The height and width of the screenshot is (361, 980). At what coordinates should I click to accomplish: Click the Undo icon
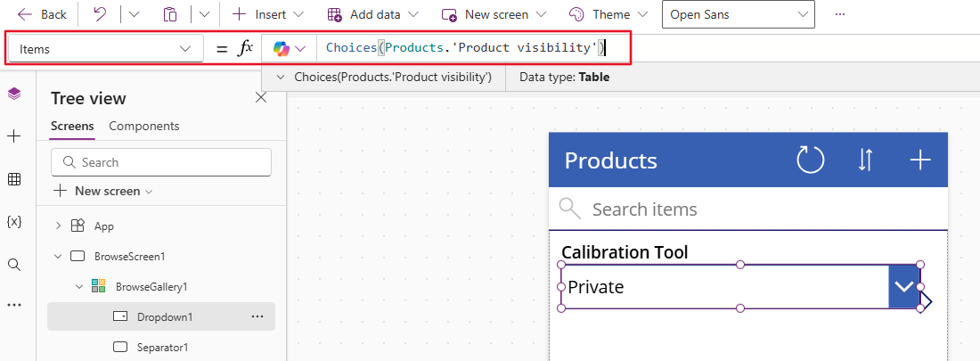pos(100,14)
